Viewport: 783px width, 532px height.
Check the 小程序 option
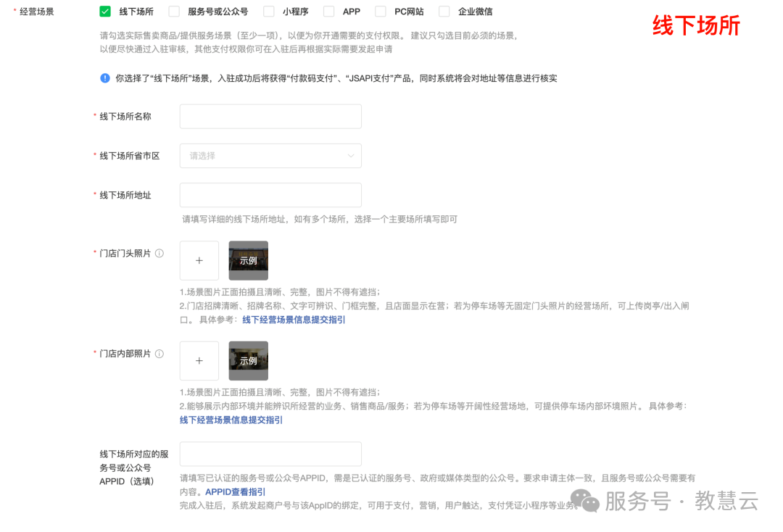pos(268,11)
